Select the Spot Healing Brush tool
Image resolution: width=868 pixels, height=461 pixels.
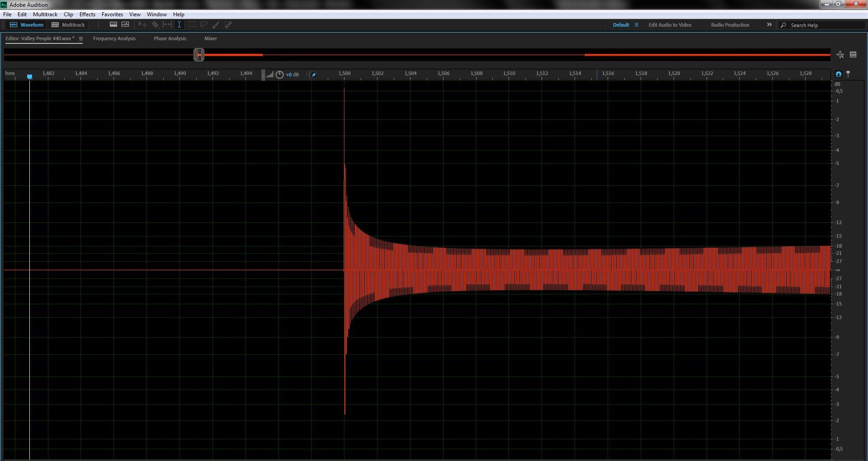tap(228, 25)
